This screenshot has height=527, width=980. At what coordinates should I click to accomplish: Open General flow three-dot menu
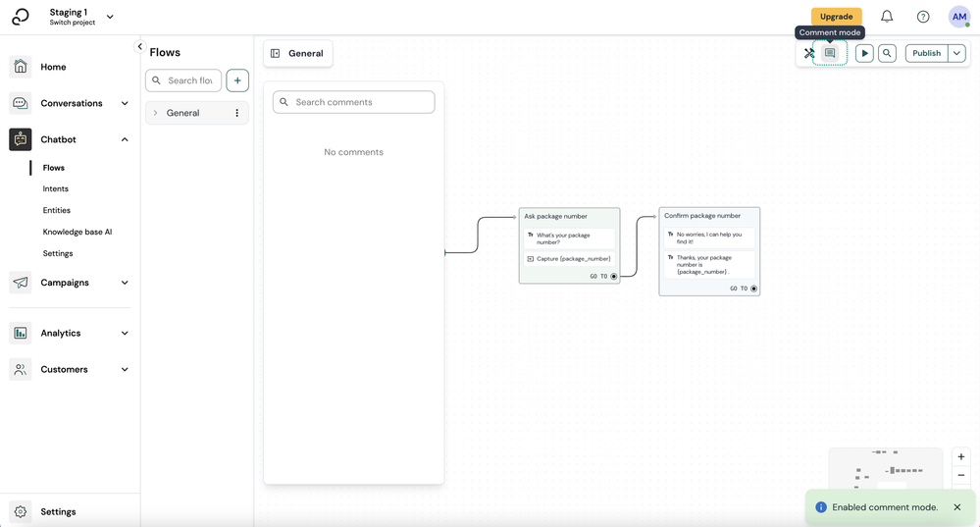[x=236, y=113]
